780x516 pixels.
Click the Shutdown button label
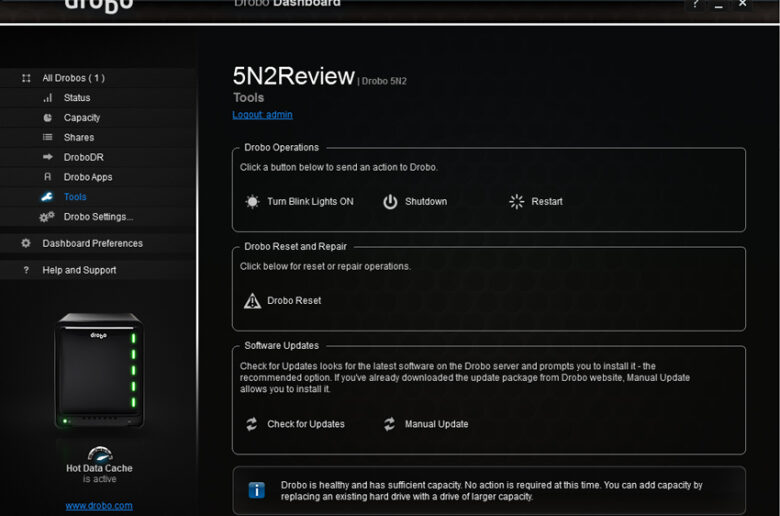coord(426,202)
